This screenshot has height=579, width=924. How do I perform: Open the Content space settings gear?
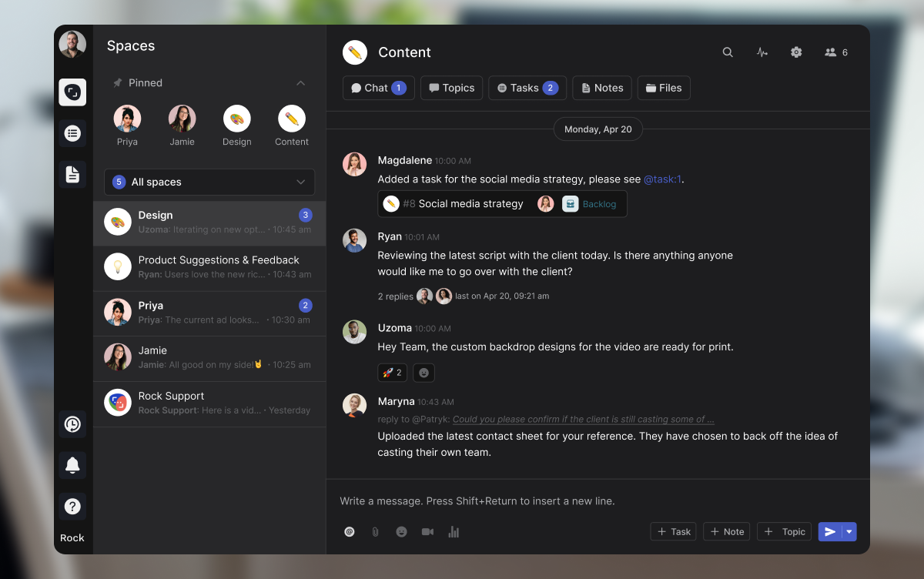coord(796,52)
